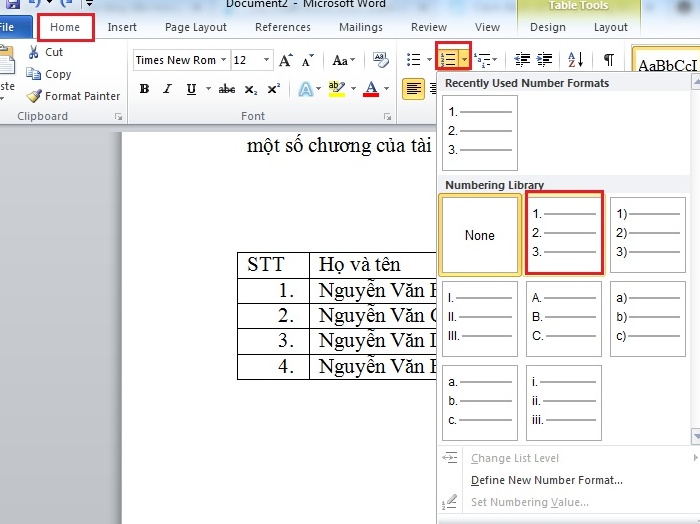Toggle Strikethrough formatting
The image size is (700, 524).
point(227,89)
